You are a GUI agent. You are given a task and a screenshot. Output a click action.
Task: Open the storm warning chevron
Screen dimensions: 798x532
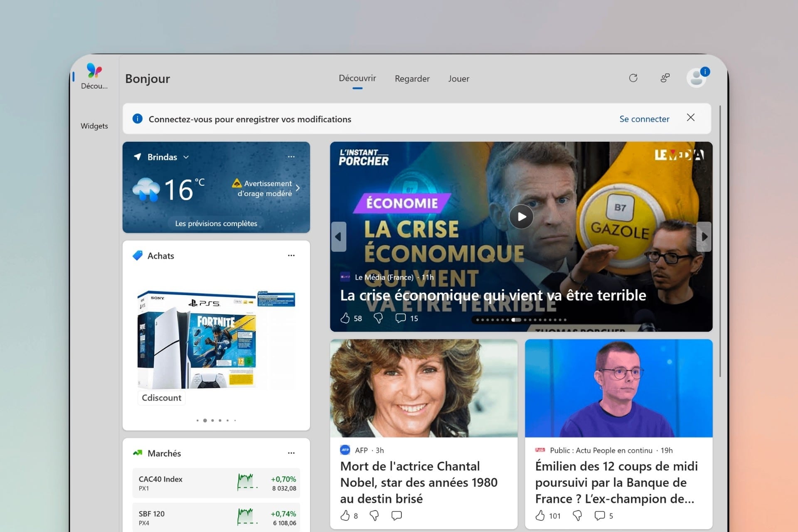coord(298,188)
